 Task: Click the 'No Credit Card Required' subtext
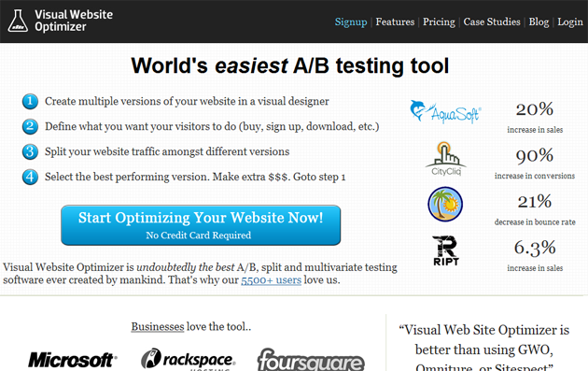(x=199, y=235)
